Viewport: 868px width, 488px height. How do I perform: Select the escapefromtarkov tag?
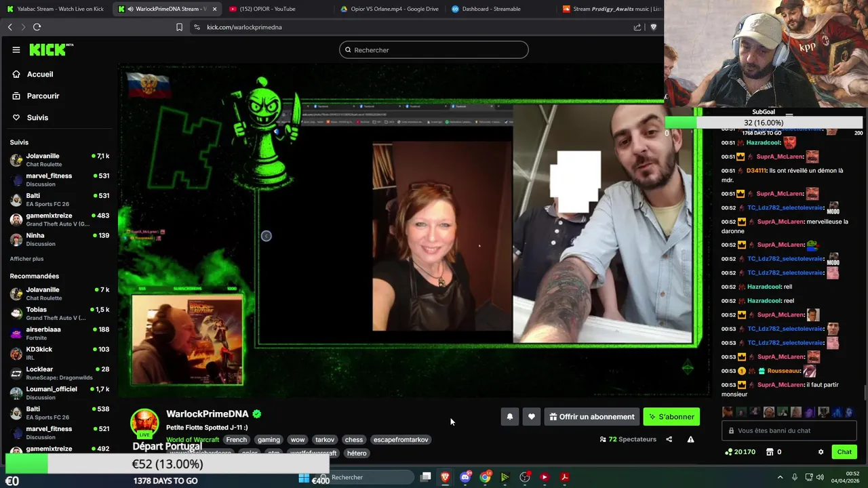coord(401,440)
